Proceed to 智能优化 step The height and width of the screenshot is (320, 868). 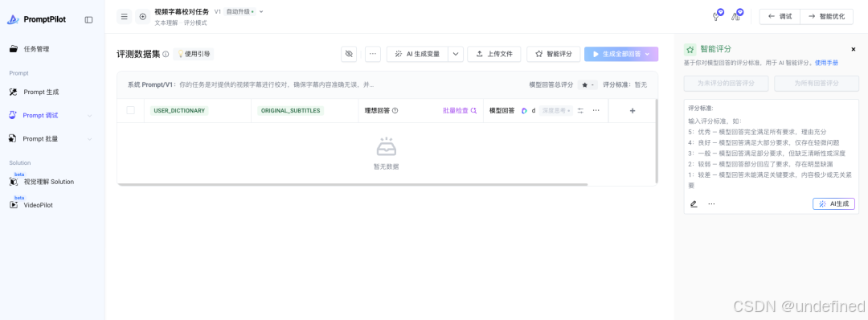coord(826,17)
